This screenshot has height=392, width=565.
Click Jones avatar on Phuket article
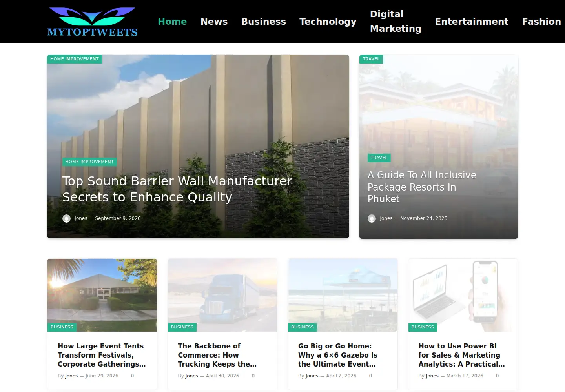coord(372,218)
